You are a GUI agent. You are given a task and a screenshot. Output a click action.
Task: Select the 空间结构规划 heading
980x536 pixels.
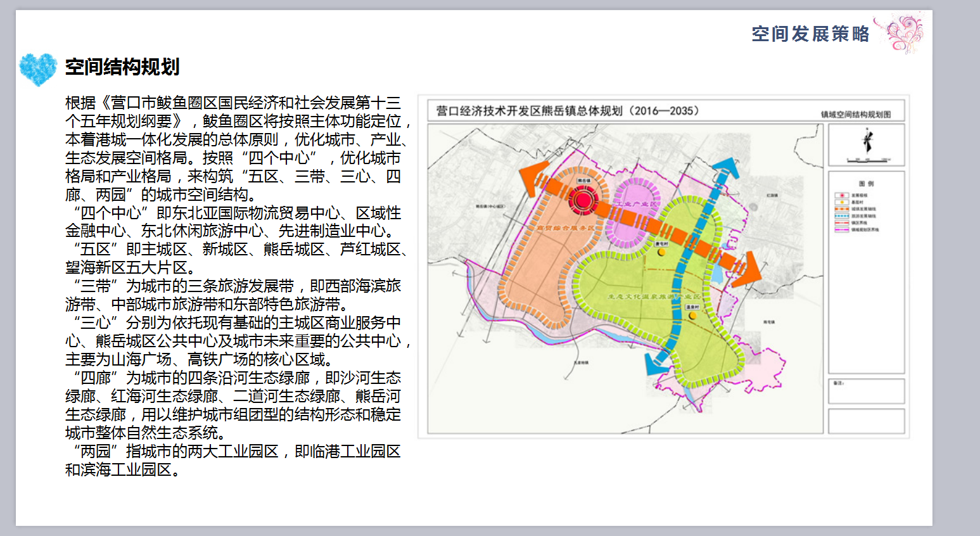(x=122, y=67)
